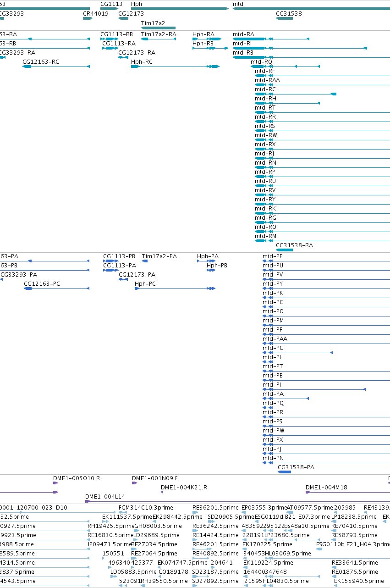Click the CG12173-PA protein label
Image resolution: width=390 pixels, height=588 pixels.
137,275
